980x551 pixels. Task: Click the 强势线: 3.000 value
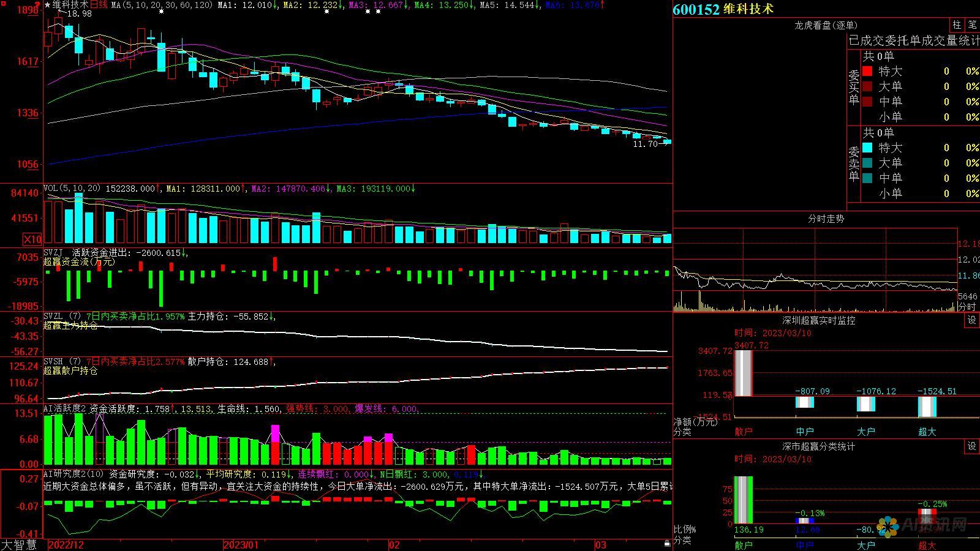click(318, 409)
